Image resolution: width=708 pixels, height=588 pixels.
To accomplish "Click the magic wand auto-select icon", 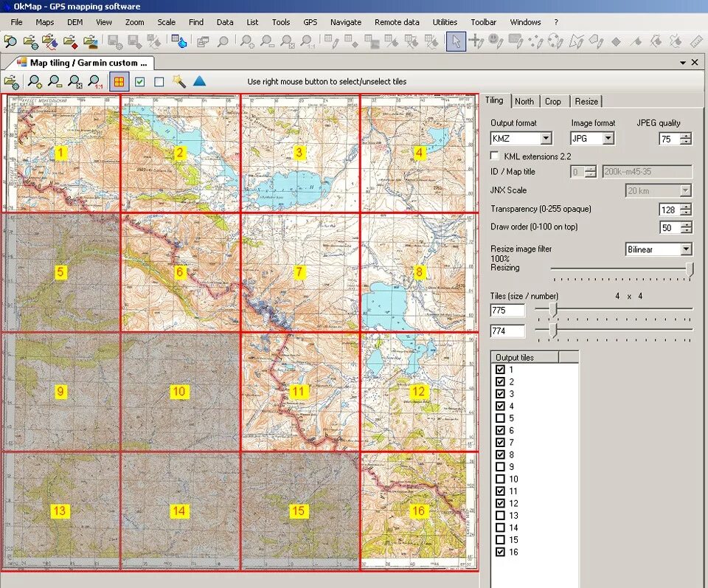I will 179,82.
